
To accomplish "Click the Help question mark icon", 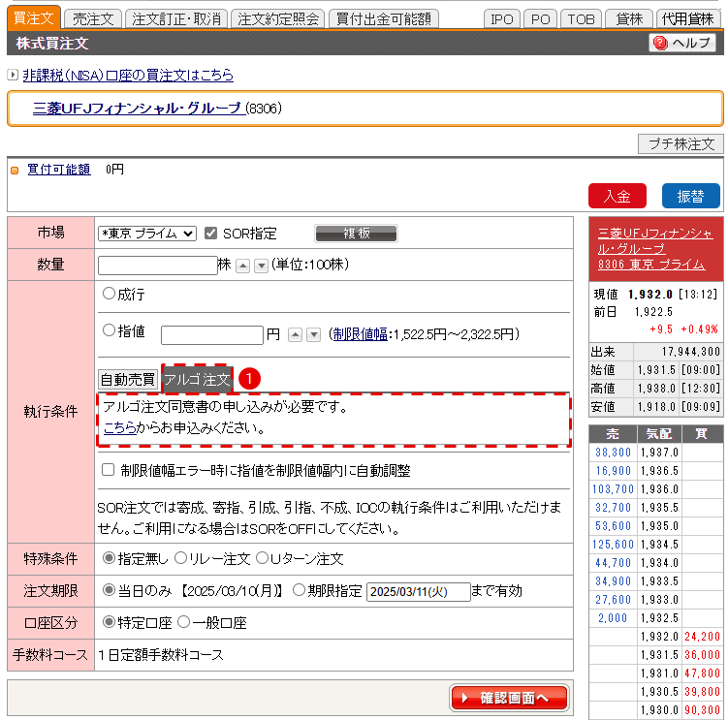I will 660,44.
